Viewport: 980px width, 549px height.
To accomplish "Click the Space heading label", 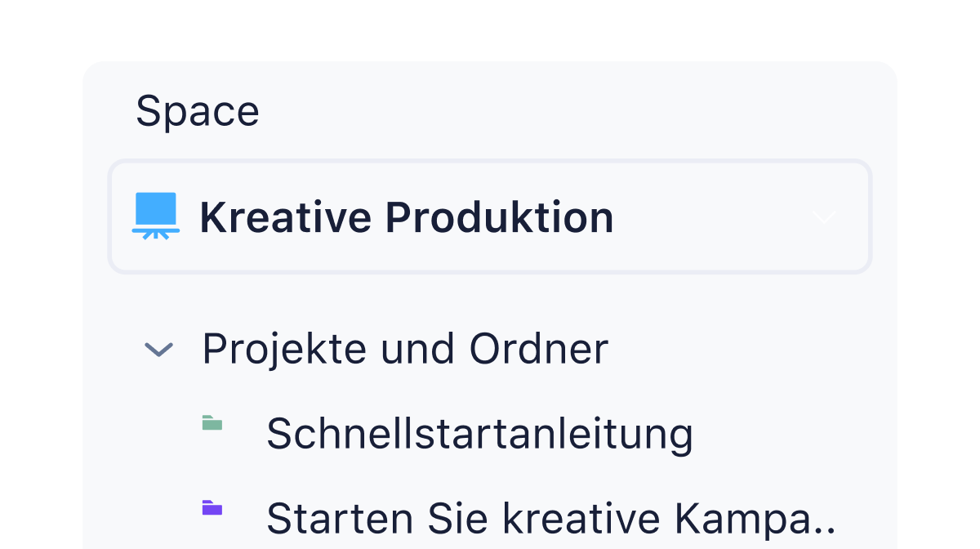I will coord(198,109).
